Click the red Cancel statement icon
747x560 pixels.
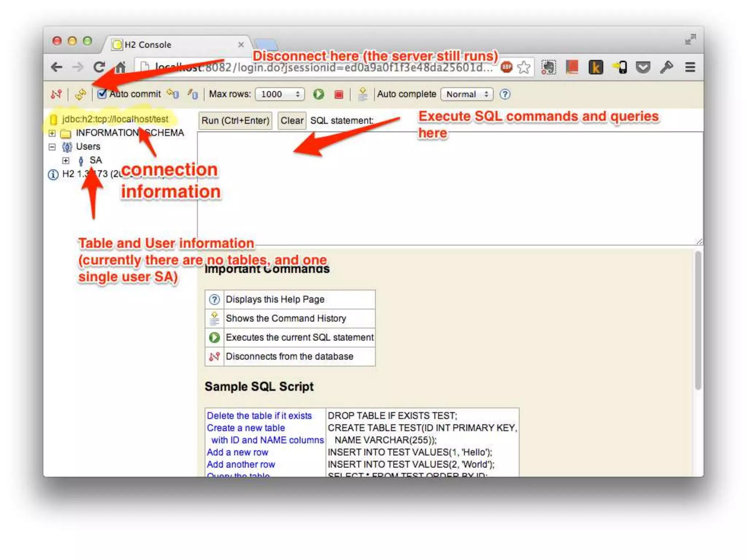(x=339, y=94)
